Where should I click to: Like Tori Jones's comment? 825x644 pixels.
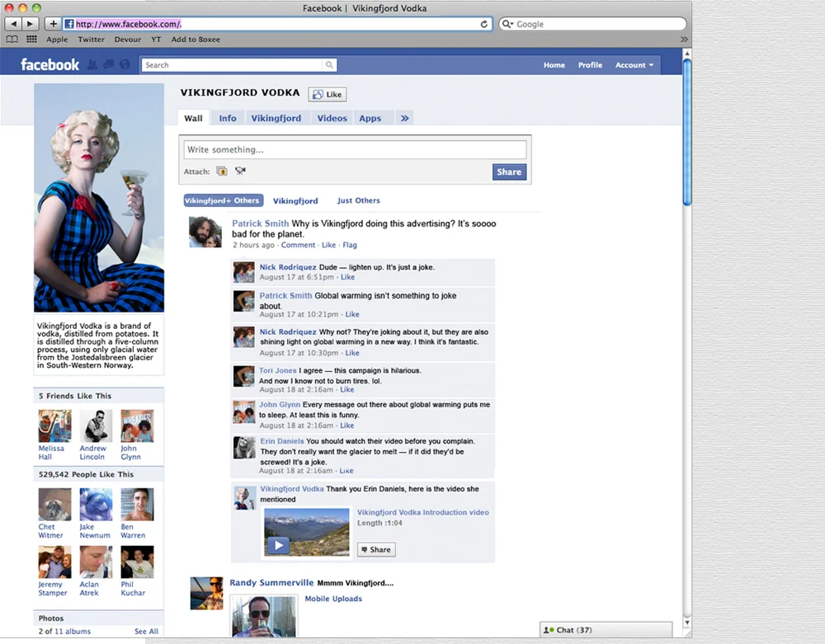346,389
